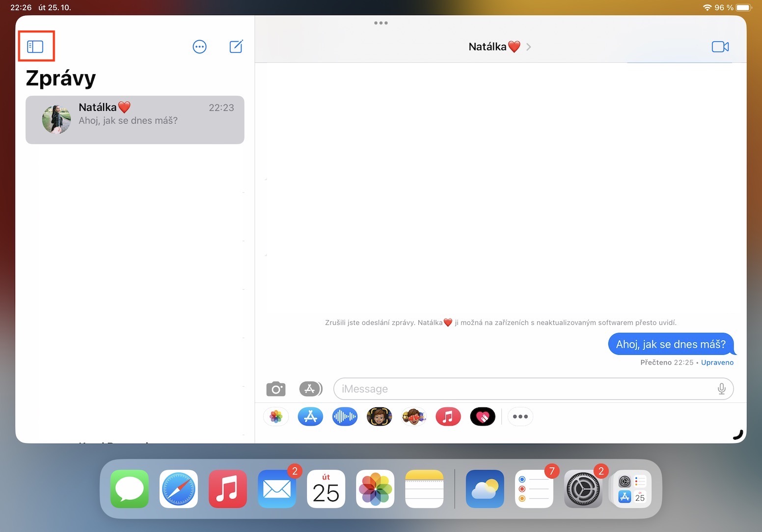Tap the dictation microphone in iMessage field
762x532 pixels.
721,389
